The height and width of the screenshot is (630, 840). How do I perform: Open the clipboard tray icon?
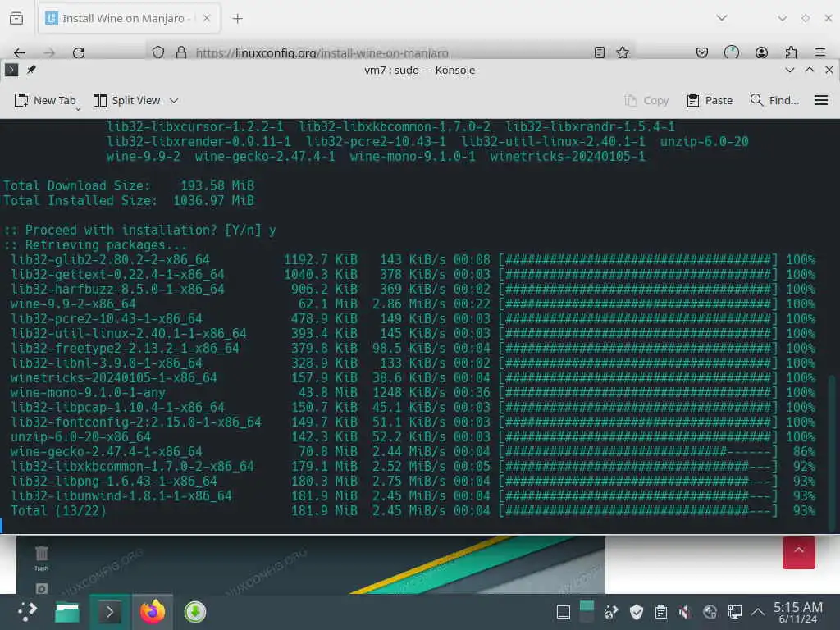coord(661,612)
